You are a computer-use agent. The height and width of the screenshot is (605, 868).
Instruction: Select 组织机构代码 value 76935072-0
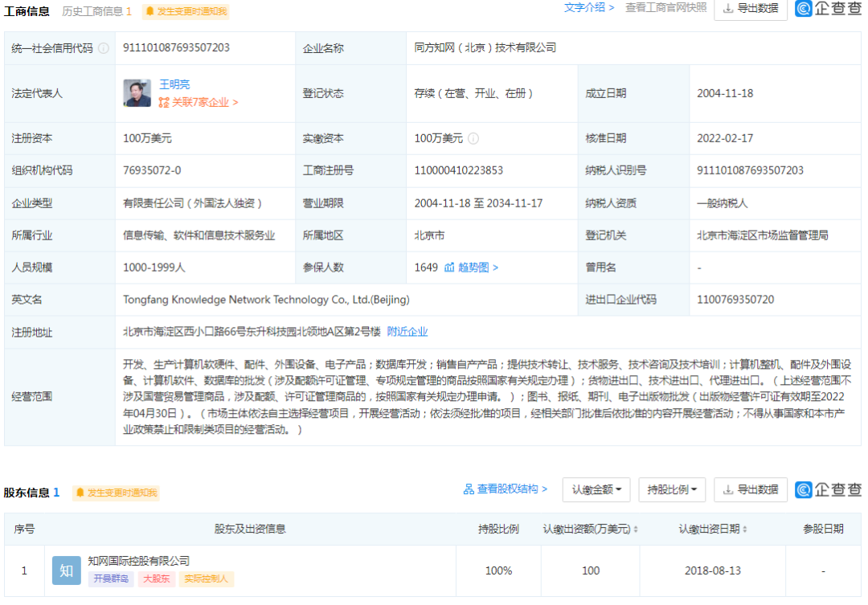point(152,170)
